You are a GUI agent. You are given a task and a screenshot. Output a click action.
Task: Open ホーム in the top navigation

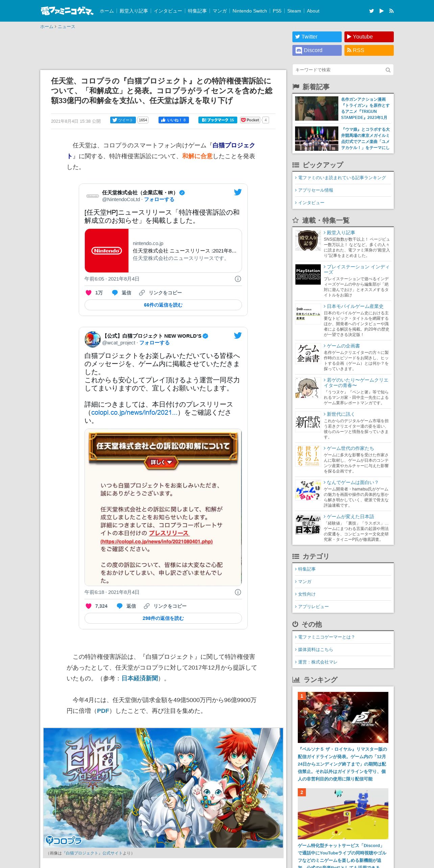point(107,11)
